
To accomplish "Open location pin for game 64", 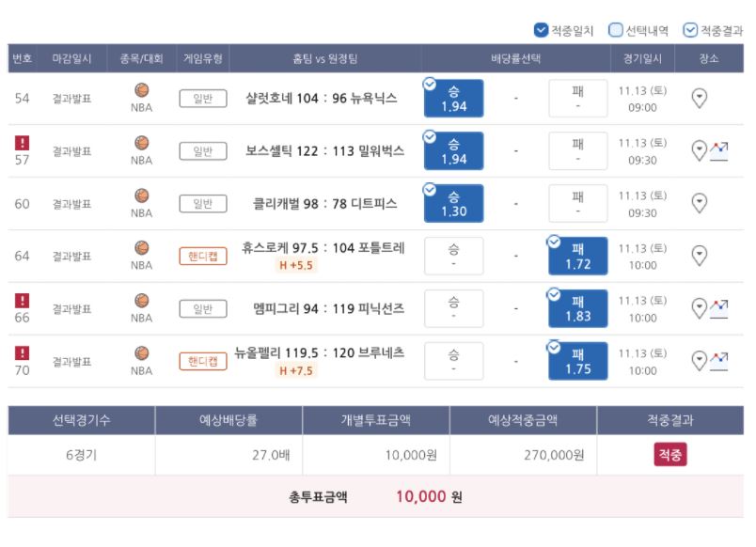I will click(699, 256).
